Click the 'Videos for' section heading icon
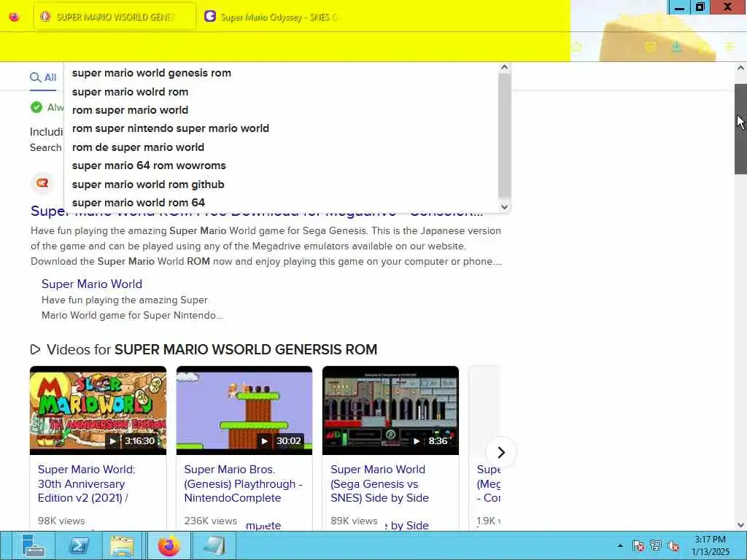Viewport: 747px width, 560px height. (35, 349)
